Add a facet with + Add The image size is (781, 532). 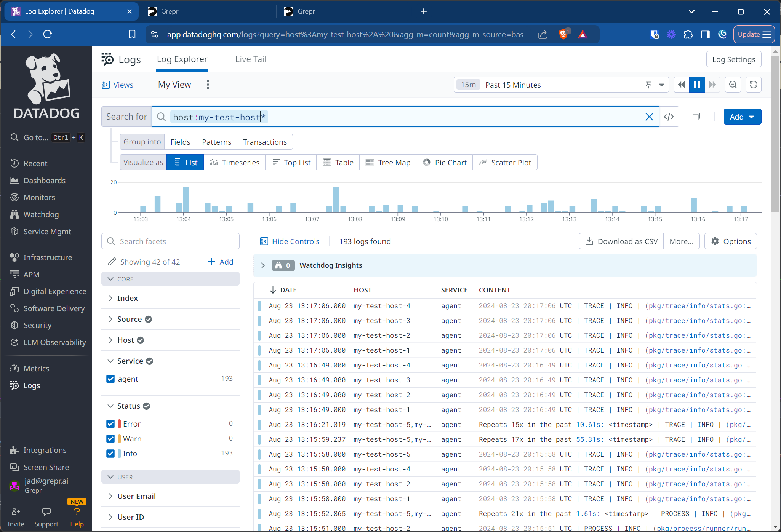[220, 262]
